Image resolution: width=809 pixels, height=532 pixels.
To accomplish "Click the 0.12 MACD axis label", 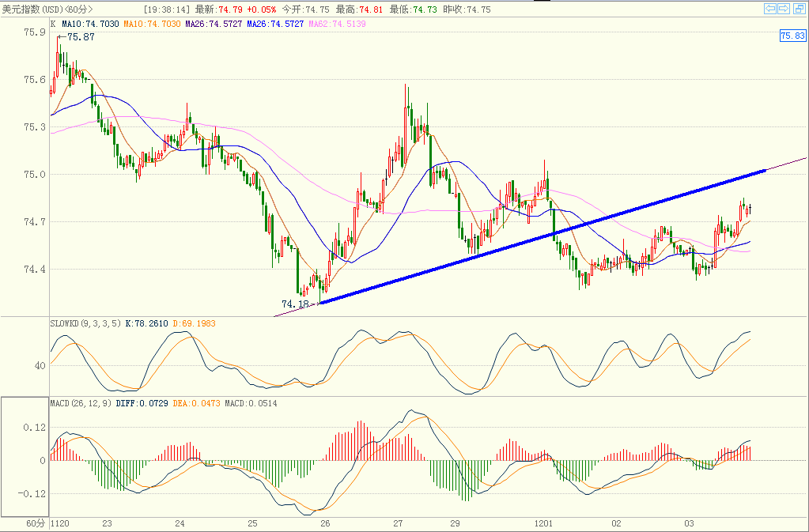I will click(x=35, y=428).
